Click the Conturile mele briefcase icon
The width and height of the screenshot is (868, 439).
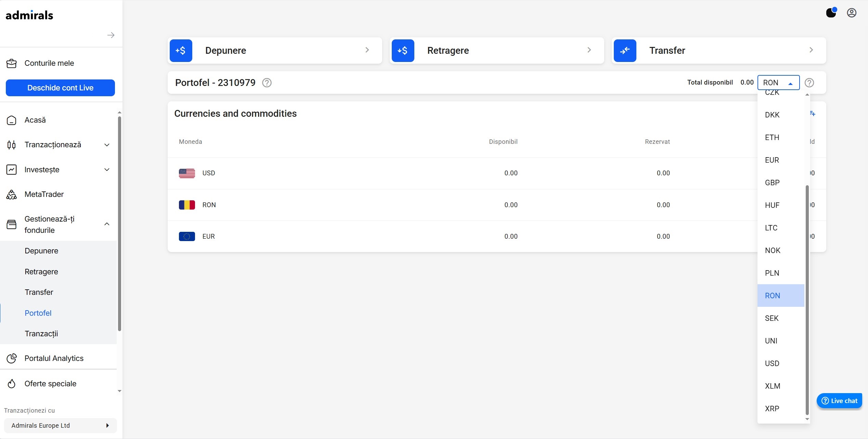(12, 63)
